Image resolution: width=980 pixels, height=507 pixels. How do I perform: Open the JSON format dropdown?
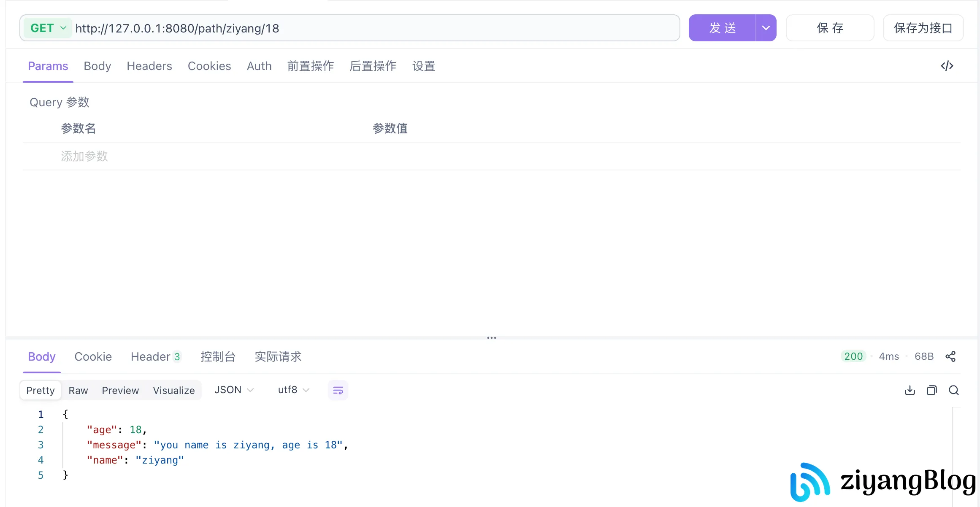(x=233, y=390)
